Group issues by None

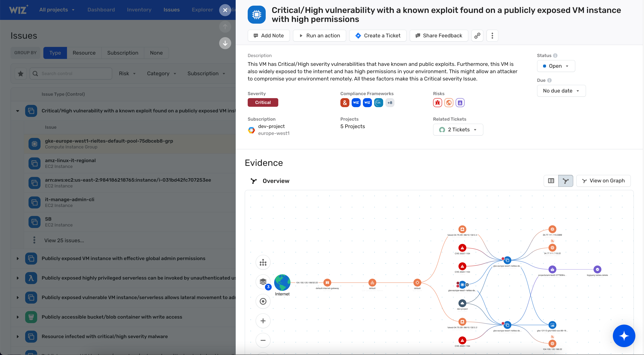coord(156,53)
